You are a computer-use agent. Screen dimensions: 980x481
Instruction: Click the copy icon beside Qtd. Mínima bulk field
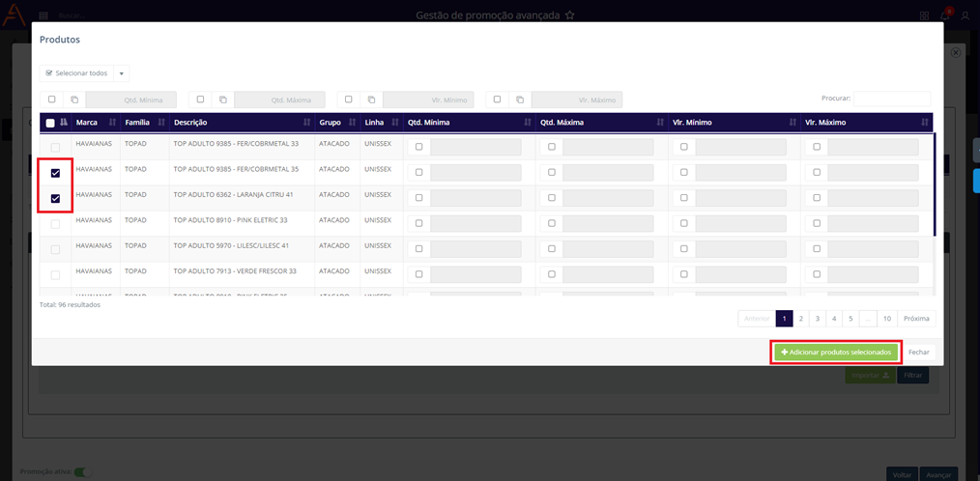74,99
